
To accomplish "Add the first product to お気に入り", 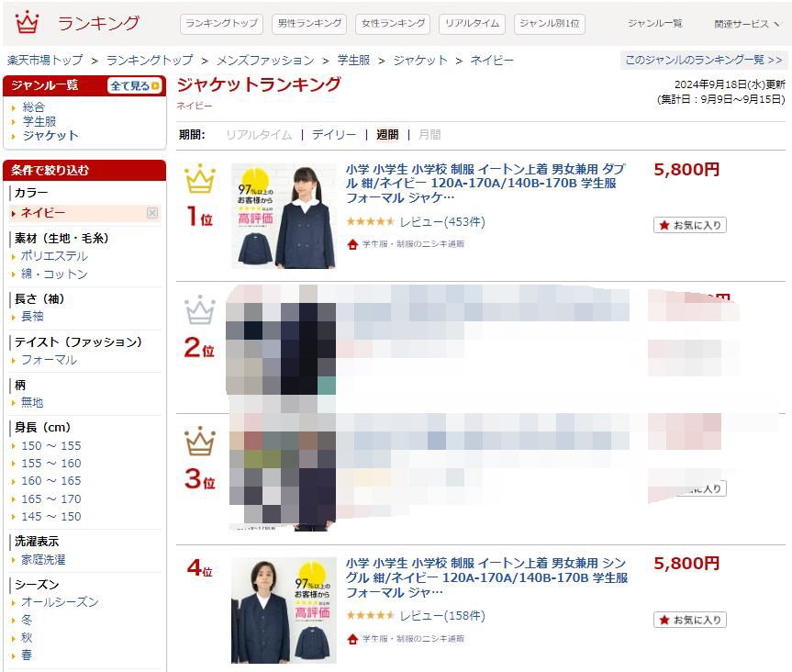I will click(x=690, y=225).
